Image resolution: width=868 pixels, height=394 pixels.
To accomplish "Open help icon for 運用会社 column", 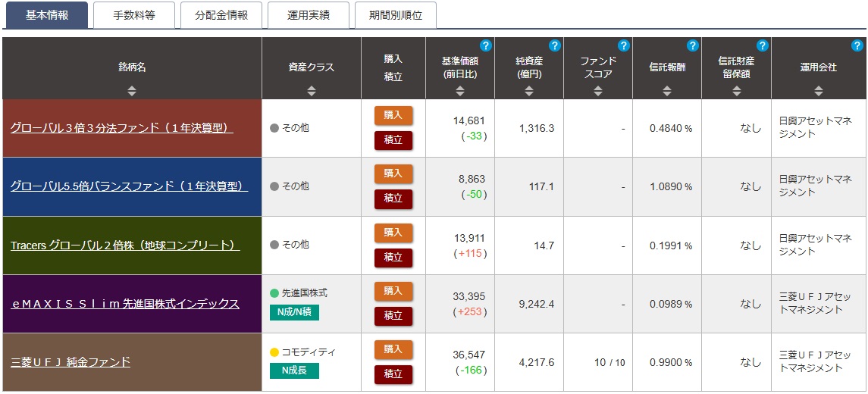I will 857,46.
